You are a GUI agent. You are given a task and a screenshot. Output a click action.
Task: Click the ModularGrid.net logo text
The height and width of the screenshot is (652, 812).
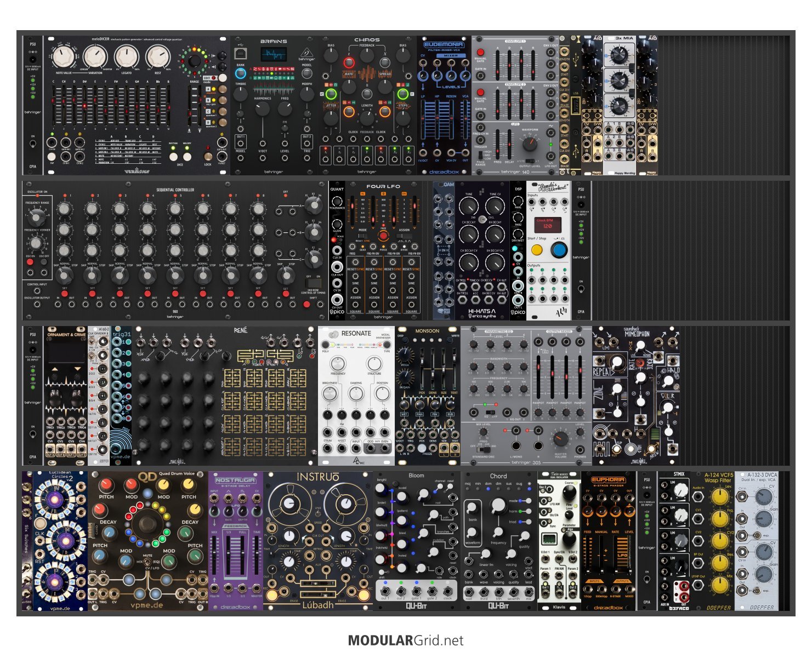click(x=406, y=640)
